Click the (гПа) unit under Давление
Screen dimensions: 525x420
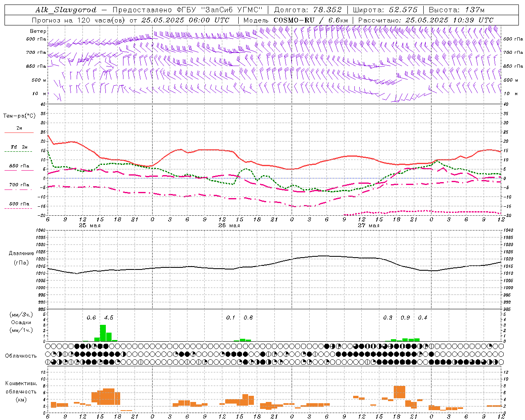pos(21,263)
